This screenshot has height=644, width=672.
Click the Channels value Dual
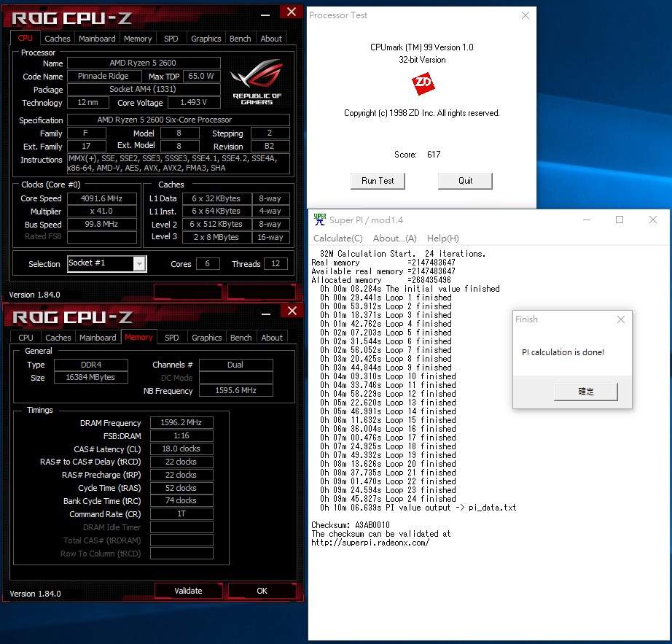coord(235,365)
